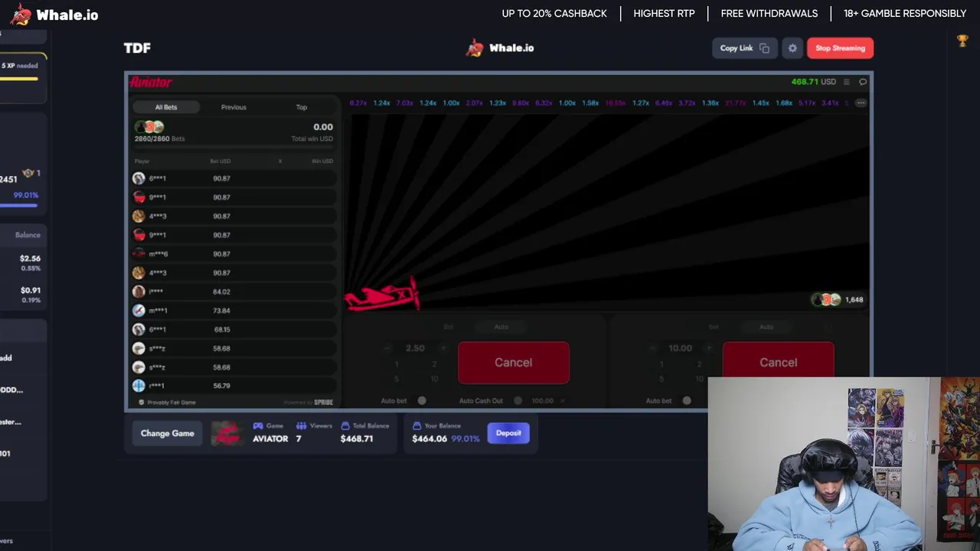Click the 56.79 bet of player r***1
The width and height of the screenshot is (980, 551).
click(221, 386)
